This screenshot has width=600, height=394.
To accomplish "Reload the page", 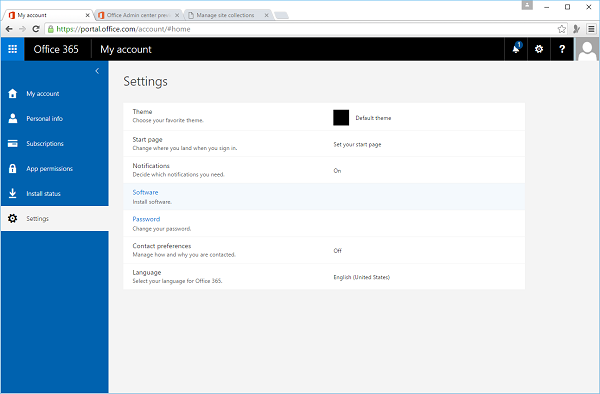I will point(36,29).
